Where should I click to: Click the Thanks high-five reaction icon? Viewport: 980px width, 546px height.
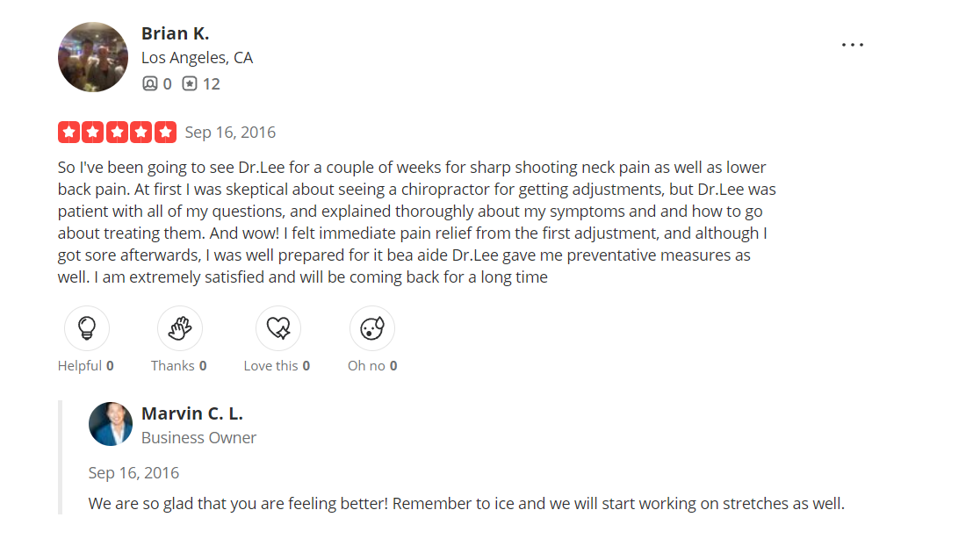click(180, 328)
